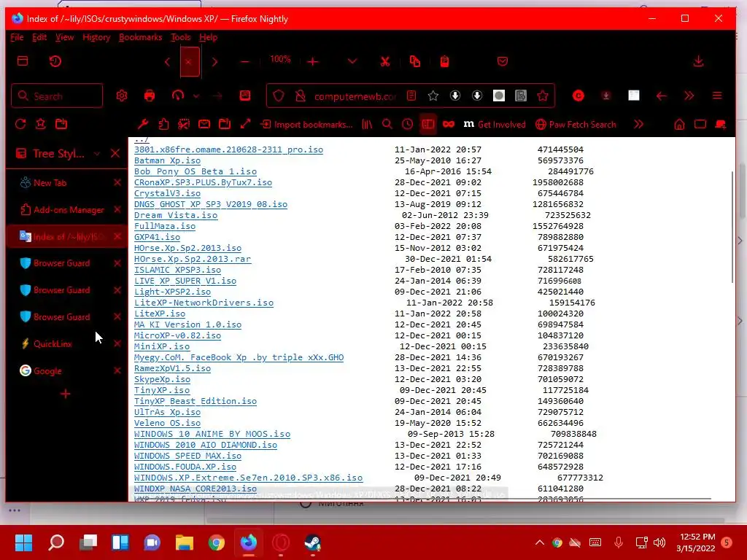
Task: Open Get Involved bookmark
Action: point(495,124)
